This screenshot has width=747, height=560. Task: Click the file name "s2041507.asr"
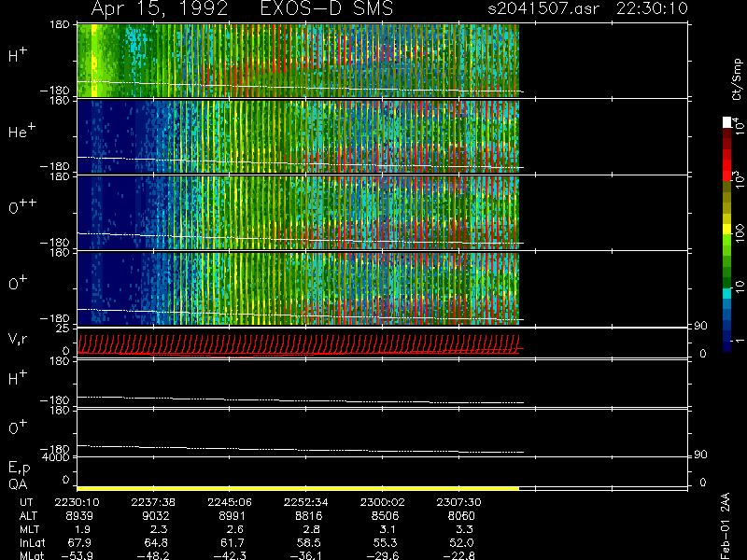[x=543, y=8]
